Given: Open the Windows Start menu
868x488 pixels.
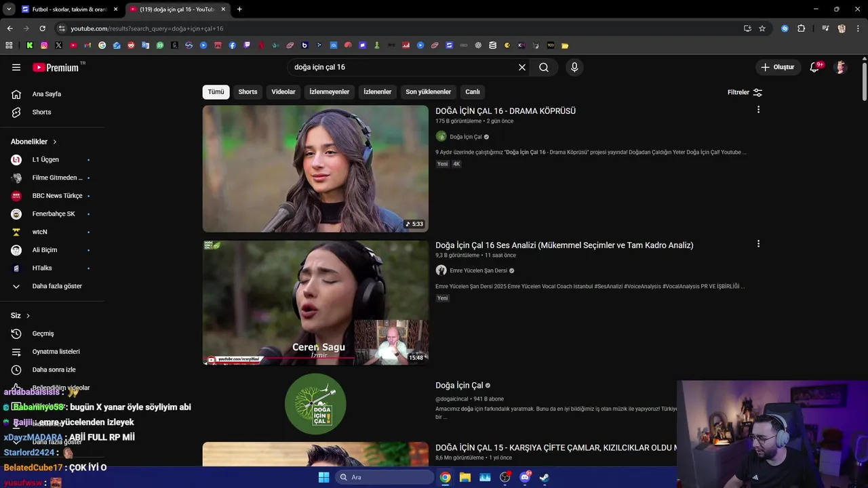Looking at the screenshot, I should click(x=323, y=477).
